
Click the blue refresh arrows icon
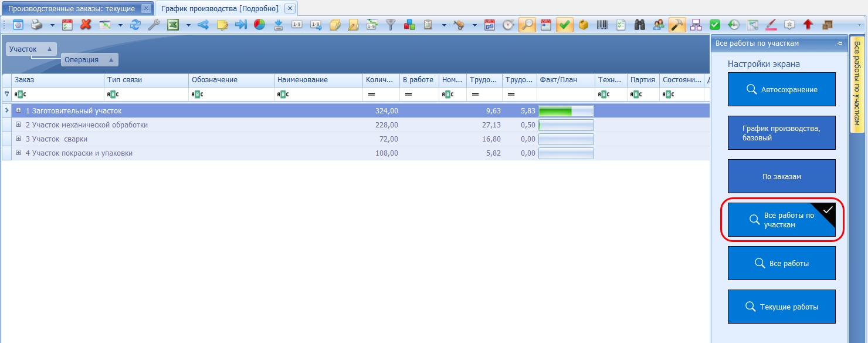[135, 25]
